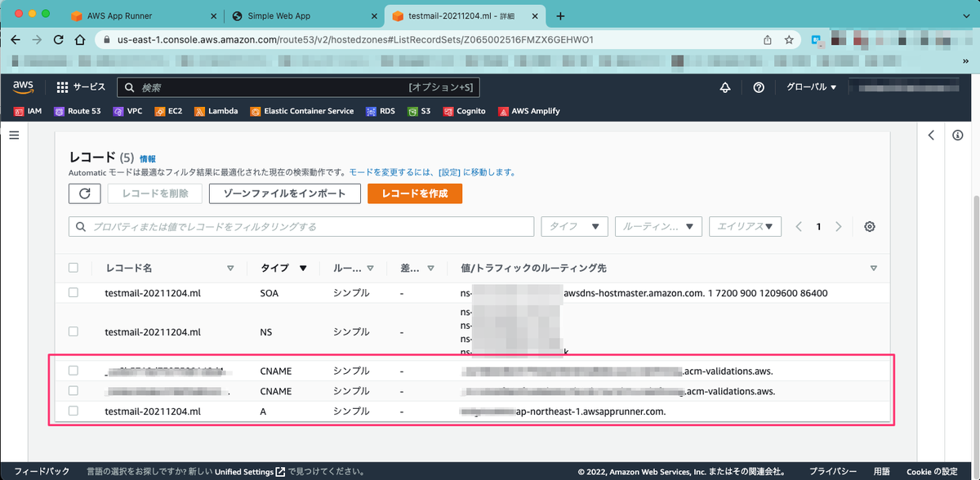Screen dimensions: 980x480
Task: Click the SOA type cell
Action: (268, 292)
